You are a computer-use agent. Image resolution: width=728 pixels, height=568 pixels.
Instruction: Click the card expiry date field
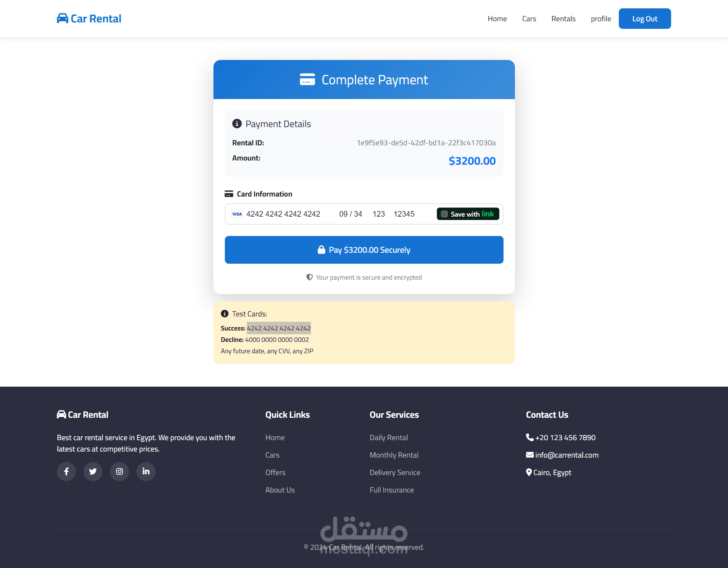click(x=350, y=214)
